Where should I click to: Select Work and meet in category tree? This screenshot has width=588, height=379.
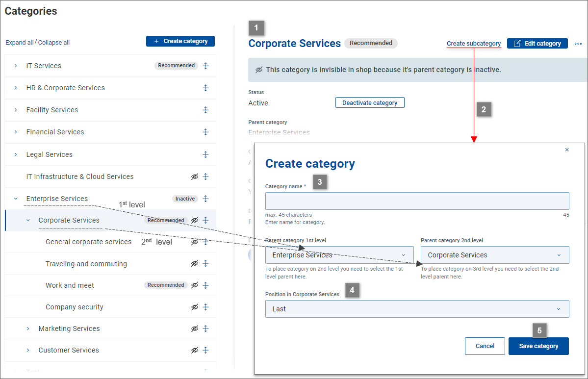coord(70,285)
